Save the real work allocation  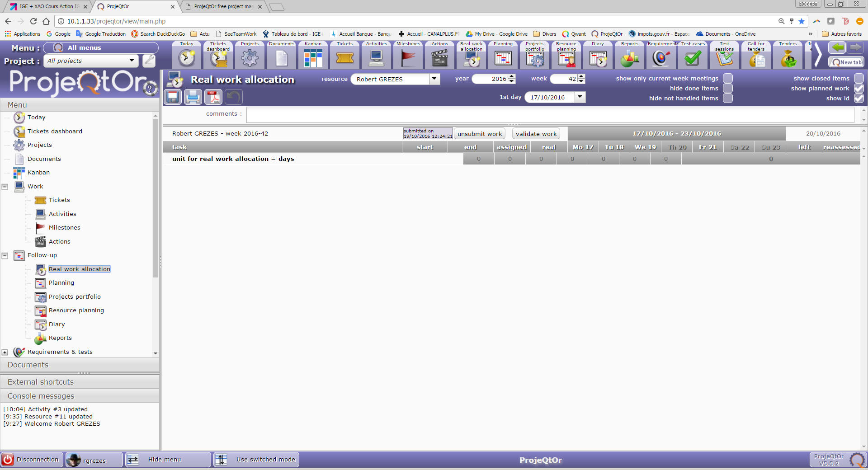pos(173,97)
